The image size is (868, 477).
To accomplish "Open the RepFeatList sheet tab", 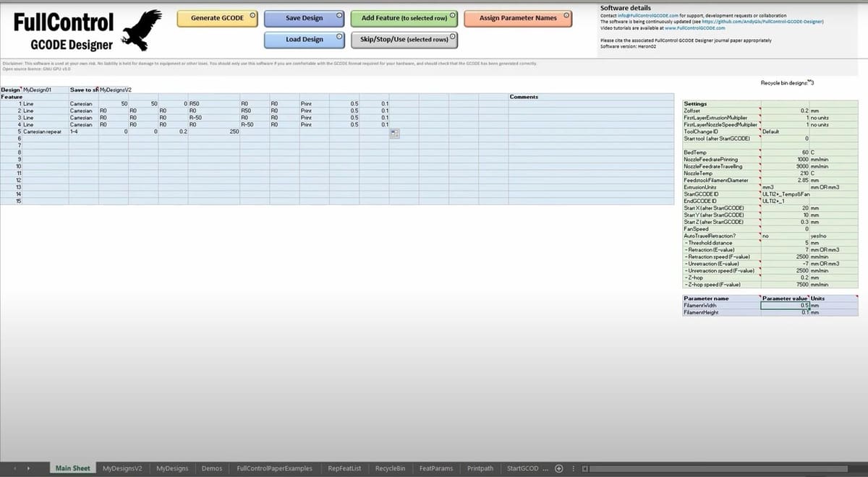I will point(344,468).
